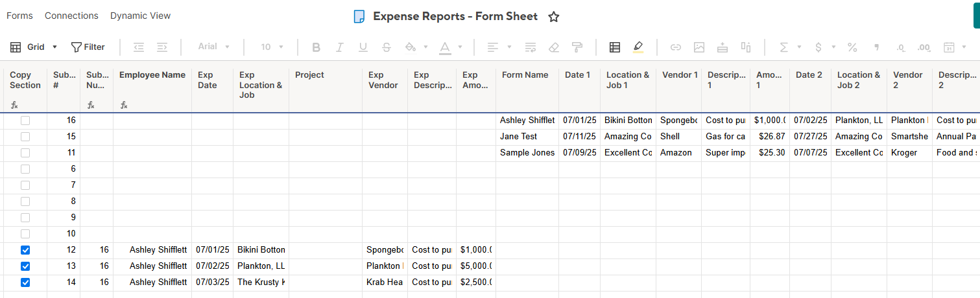Star the Expense Reports sheet as favorite
Screen dimensions: 980x298
(553, 17)
